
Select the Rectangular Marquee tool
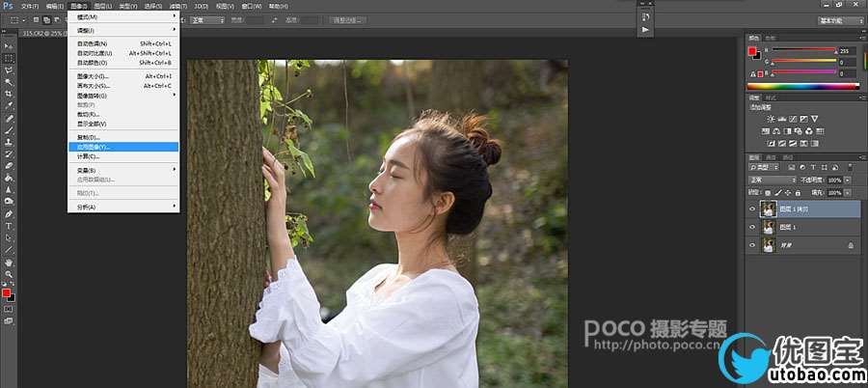9,58
